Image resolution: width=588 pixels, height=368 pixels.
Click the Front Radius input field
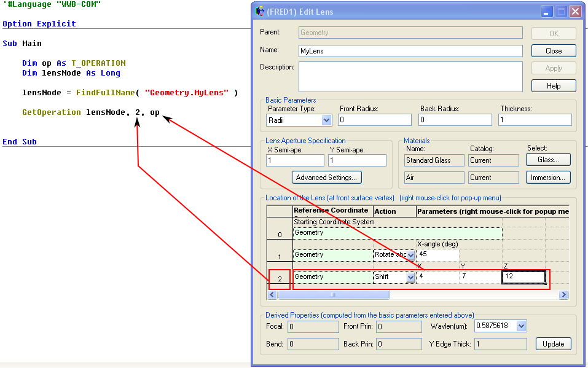[374, 120]
